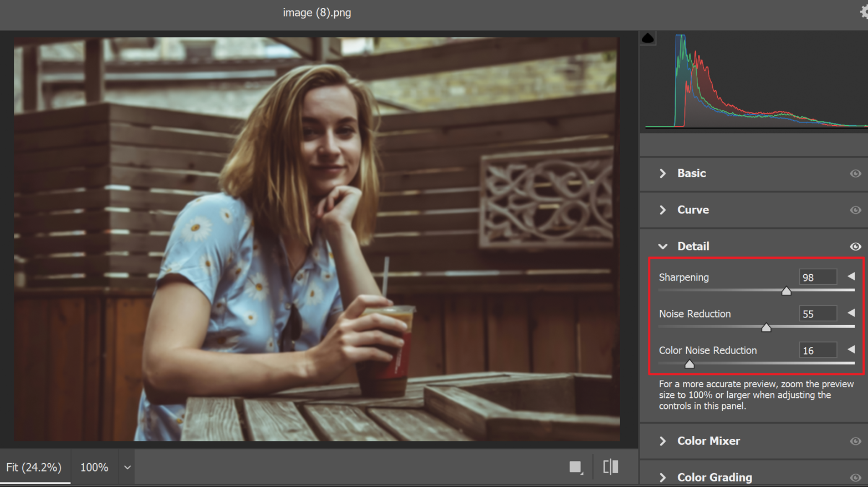This screenshot has width=868, height=487.
Task: Select Fit (24.2%) zoom option
Action: click(x=34, y=467)
